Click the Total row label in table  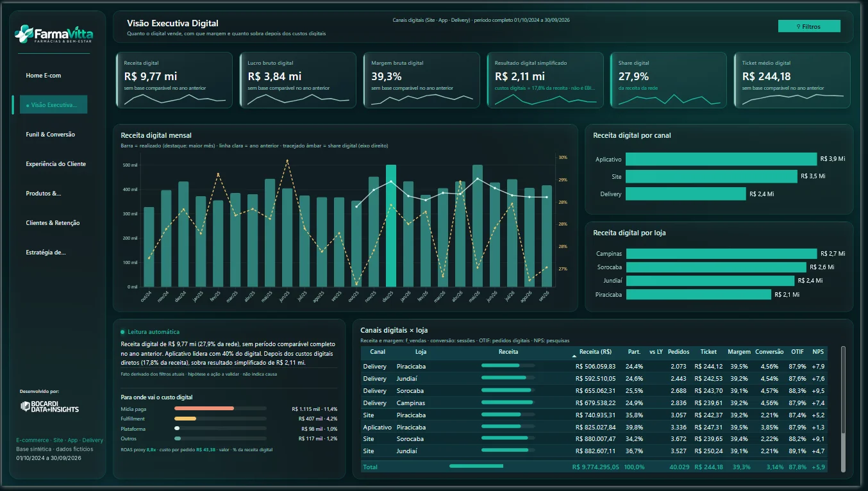coord(370,467)
